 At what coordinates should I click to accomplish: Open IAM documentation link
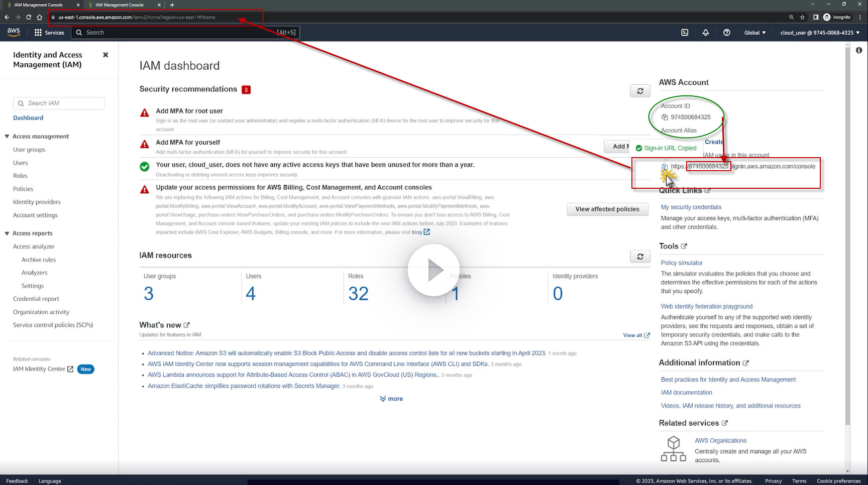(x=686, y=393)
